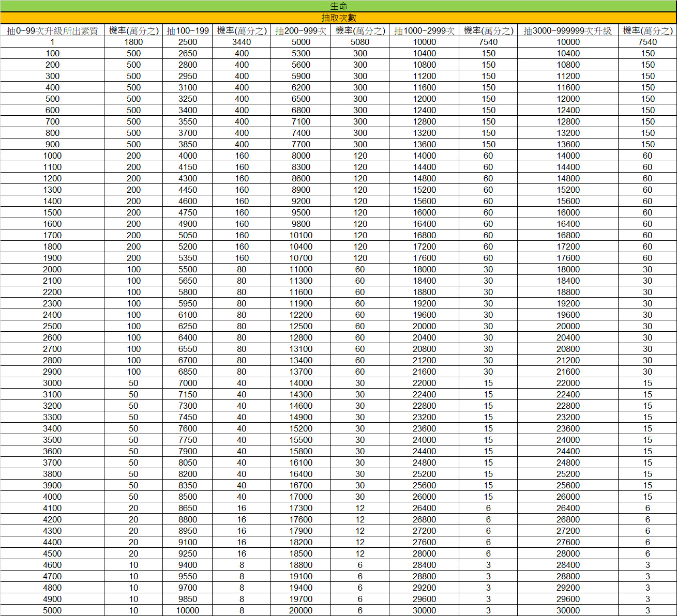Select the 抽1000~2999次 column header
This screenshot has height=616, width=677.
point(424,30)
